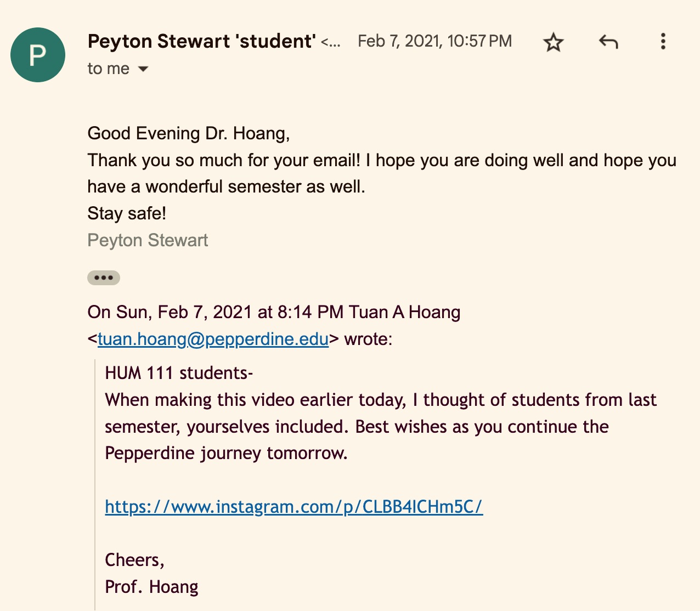Click the 'Prof. Hoang' quoted signature
700x611 pixels.
click(x=151, y=587)
